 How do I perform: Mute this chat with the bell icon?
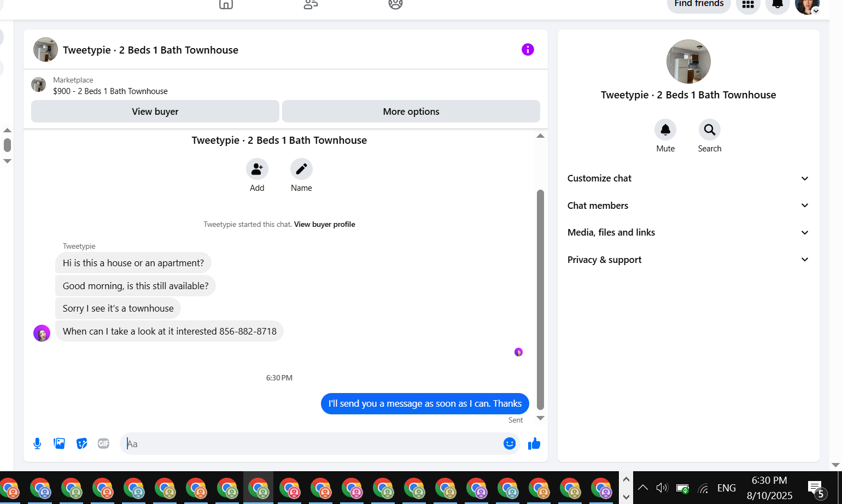coord(665,130)
